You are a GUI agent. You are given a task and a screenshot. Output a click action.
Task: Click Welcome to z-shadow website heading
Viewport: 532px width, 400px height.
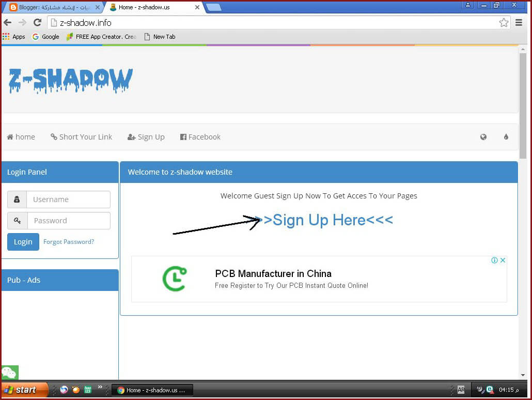(x=180, y=172)
